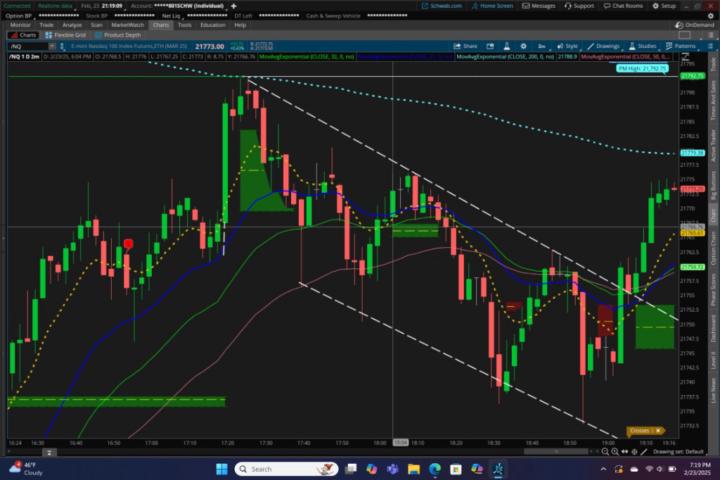The image size is (720, 480).
Task: Open the Style dropdown
Action: pos(568,46)
